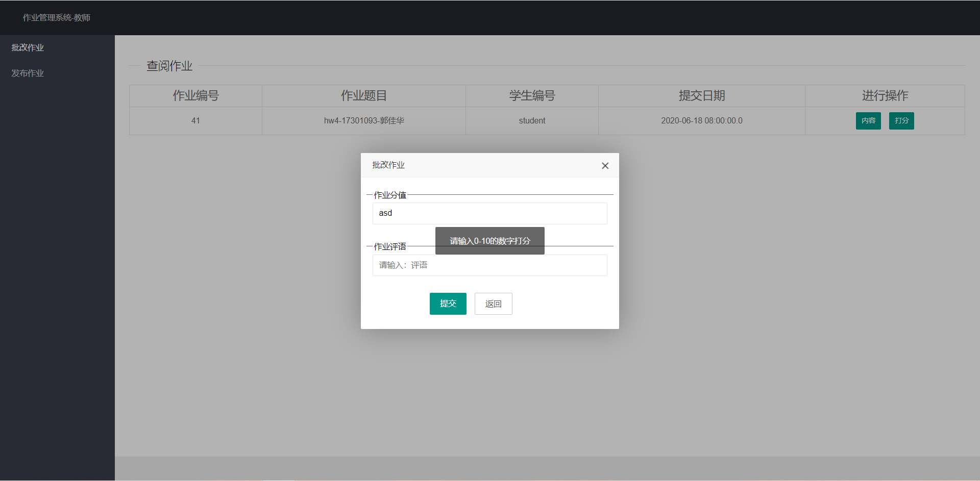Click the 打分 button to grade homework
Image resolution: width=980 pixels, height=481 pixels.
tap(901, 120)
